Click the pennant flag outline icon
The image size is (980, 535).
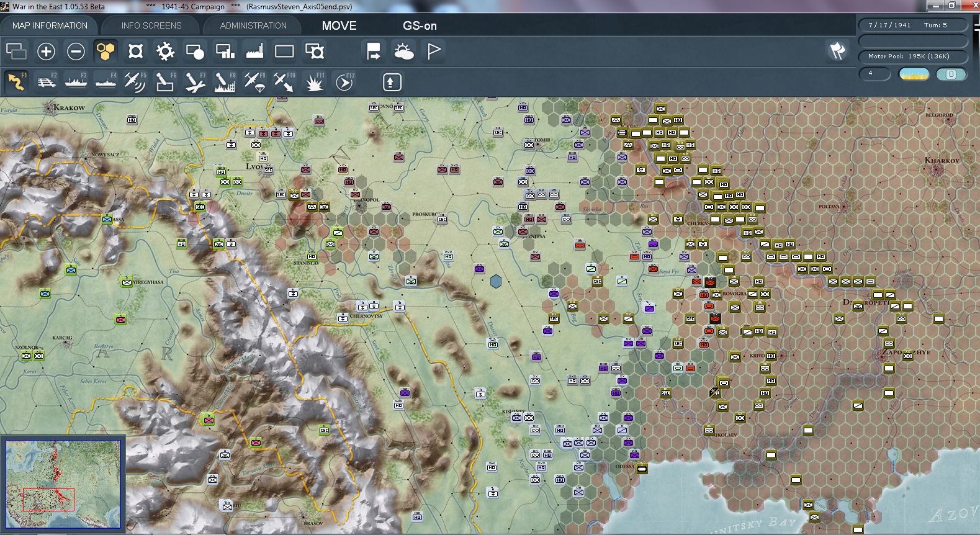pos(434,51)
